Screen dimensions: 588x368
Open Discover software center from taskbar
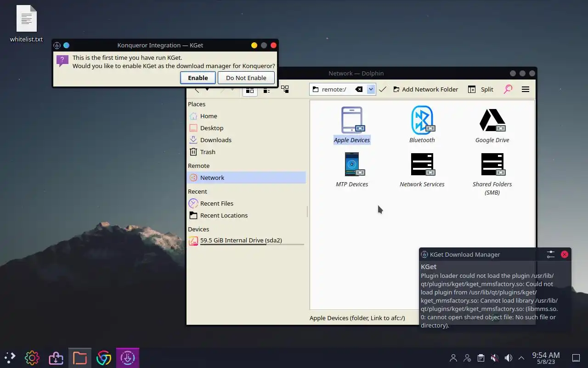pos(56,357)
